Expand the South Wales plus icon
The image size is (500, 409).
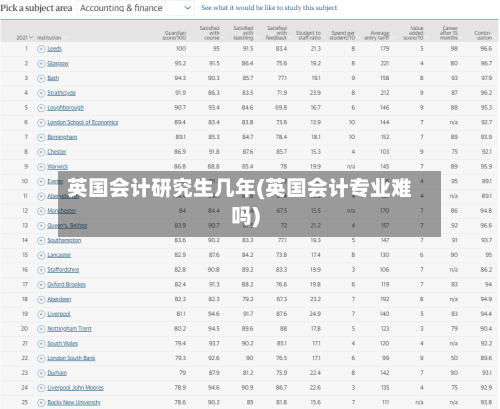(41, 344)
